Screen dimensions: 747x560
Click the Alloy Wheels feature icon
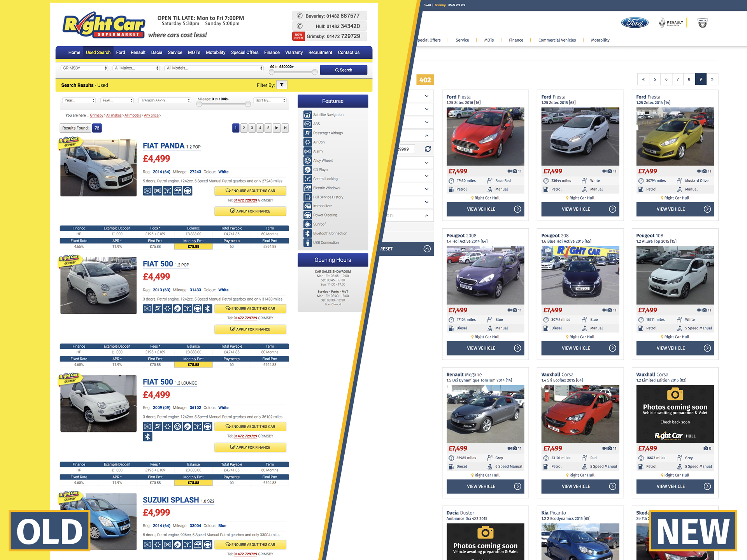[x=307, y=161]
